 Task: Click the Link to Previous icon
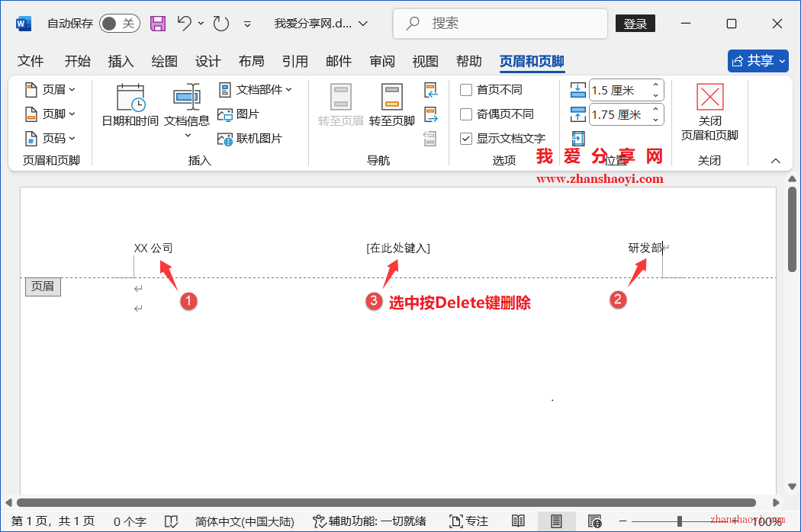430,139
